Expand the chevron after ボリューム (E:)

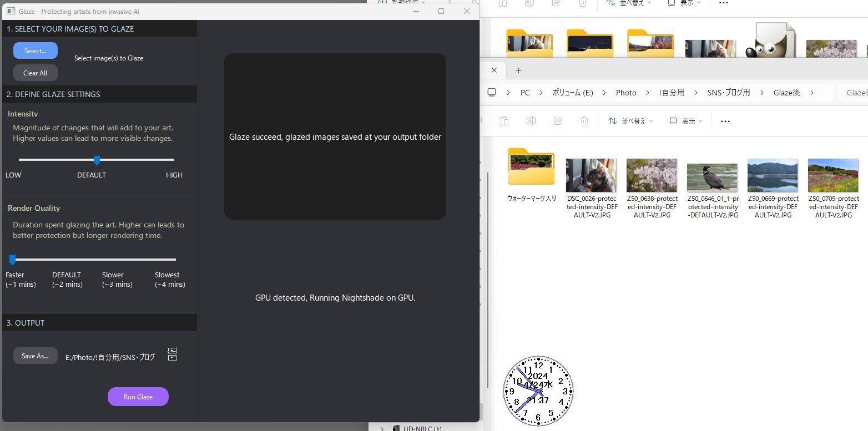point(605,93)
